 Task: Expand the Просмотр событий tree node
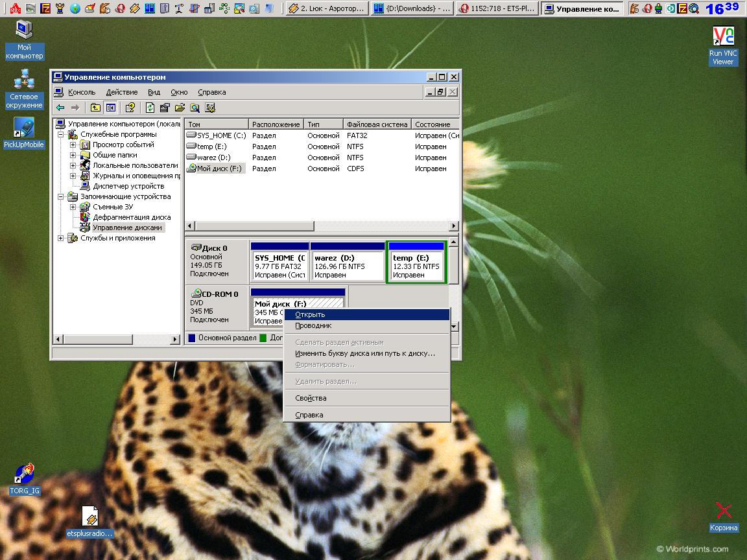tap(73, 145)
